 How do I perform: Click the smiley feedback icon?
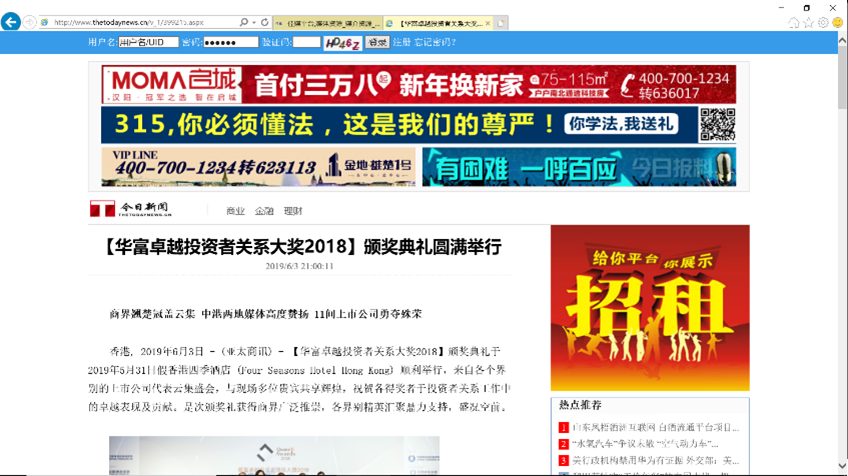837,23
